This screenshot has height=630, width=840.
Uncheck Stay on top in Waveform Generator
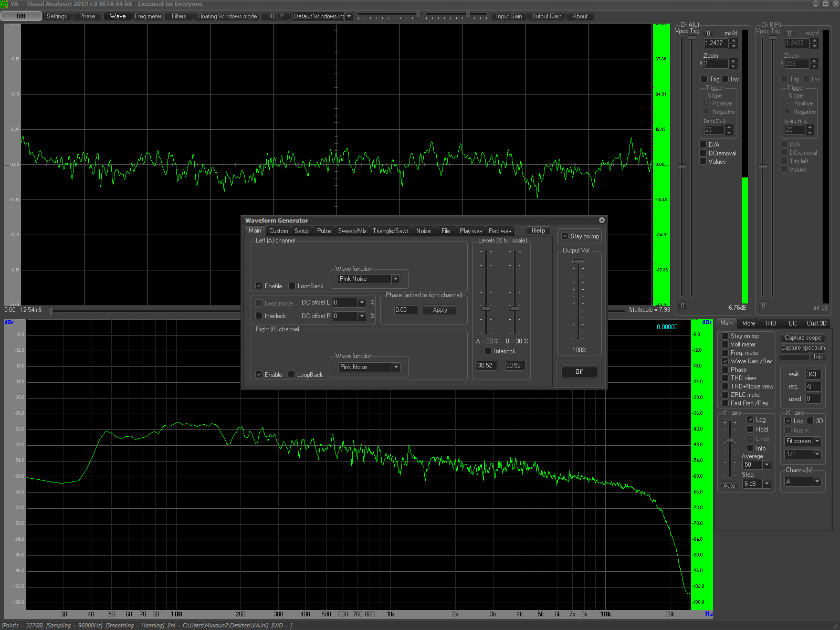(565, 236)
